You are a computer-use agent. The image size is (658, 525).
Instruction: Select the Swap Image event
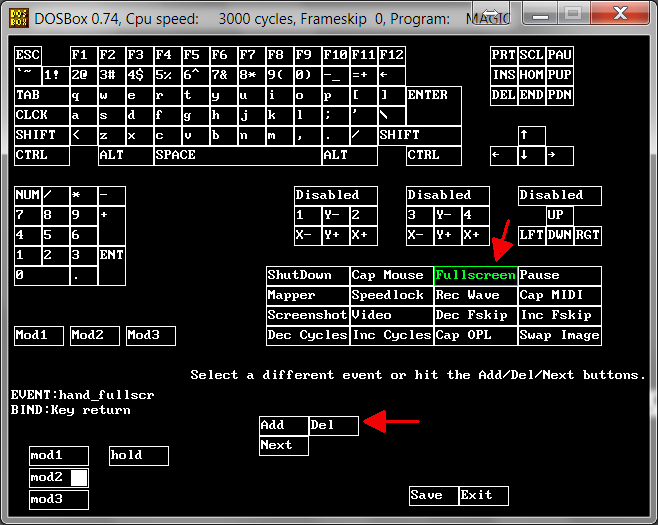tap(560, 336)
